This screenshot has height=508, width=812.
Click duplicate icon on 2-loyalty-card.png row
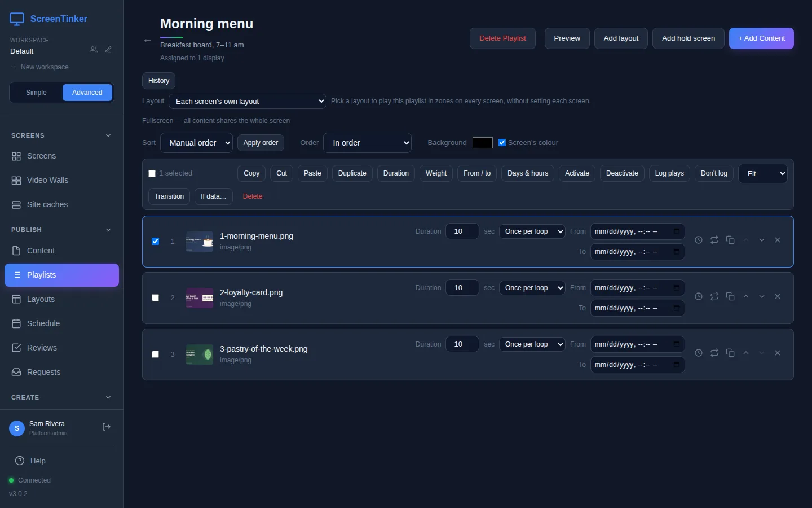730,296
